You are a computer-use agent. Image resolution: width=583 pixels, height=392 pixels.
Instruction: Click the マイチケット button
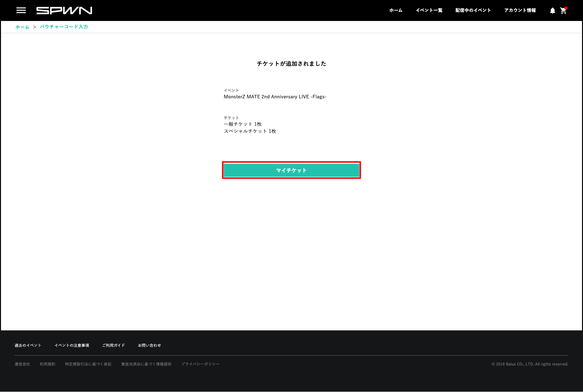[x=291, y=170]
